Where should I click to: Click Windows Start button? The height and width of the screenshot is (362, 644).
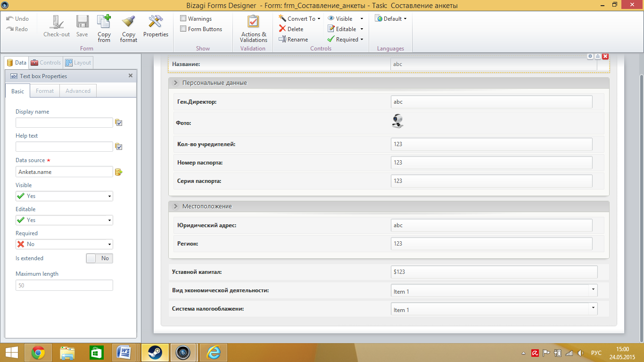[x=12, y=353]
